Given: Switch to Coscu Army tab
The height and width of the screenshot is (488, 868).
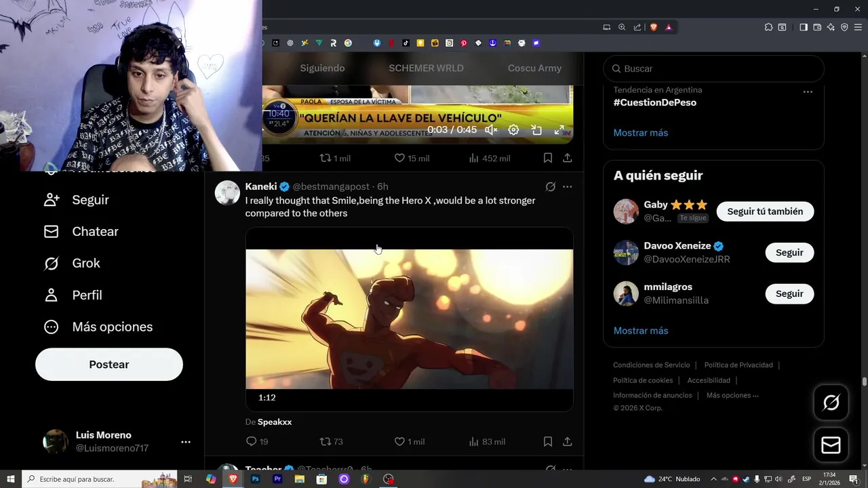Looking at the screenshot, I should click(534, 68).
